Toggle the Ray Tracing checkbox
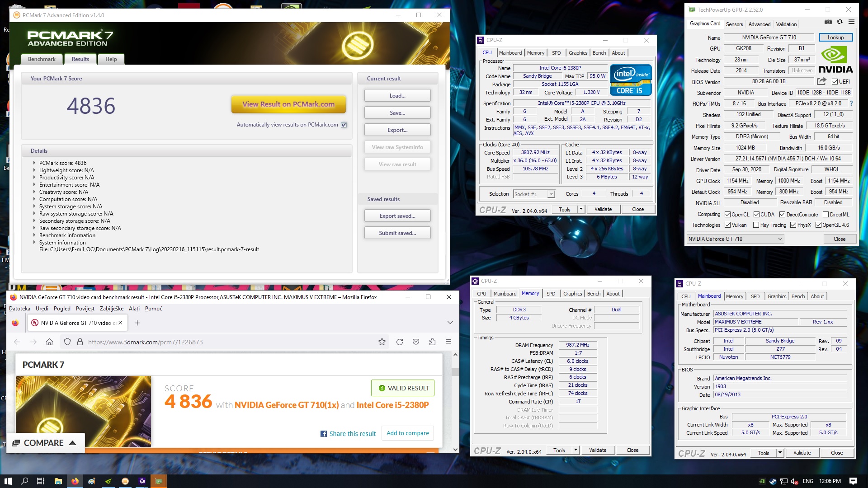The width and height of the screenshot is (868, 488). point(756,225)
